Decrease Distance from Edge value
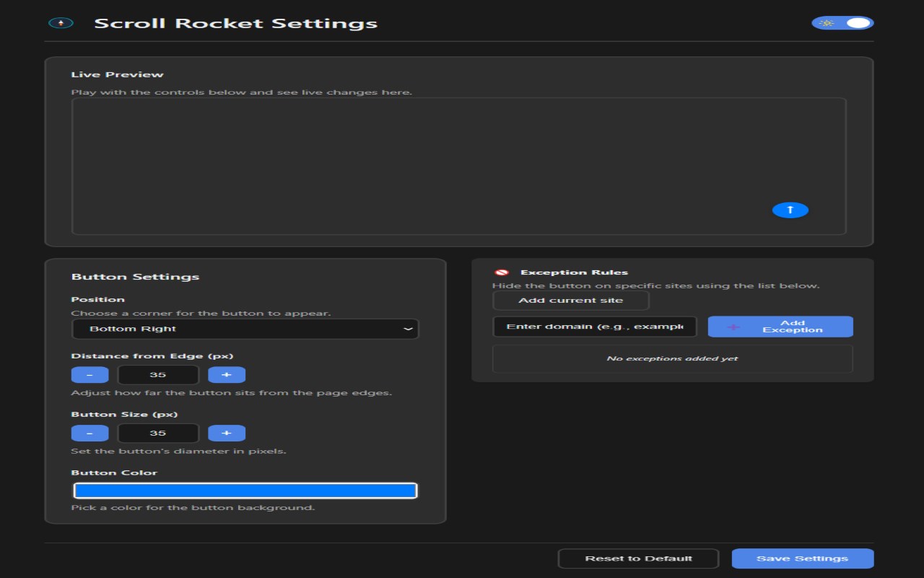 click(x=90, y=375)
